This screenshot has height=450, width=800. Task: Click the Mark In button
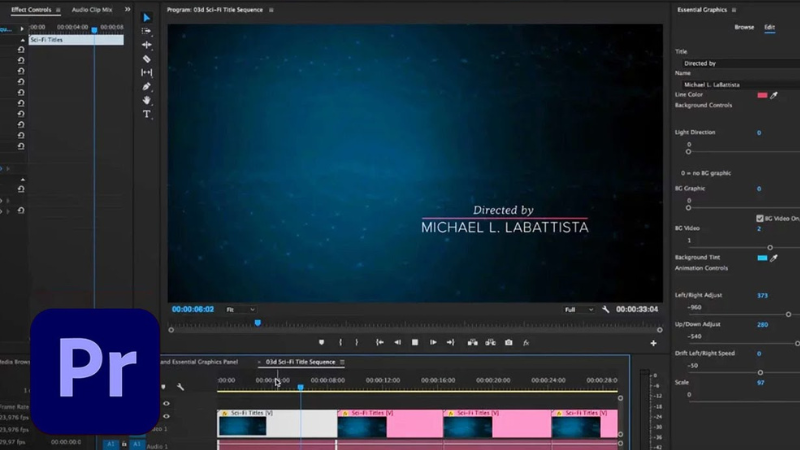(340, 342)
